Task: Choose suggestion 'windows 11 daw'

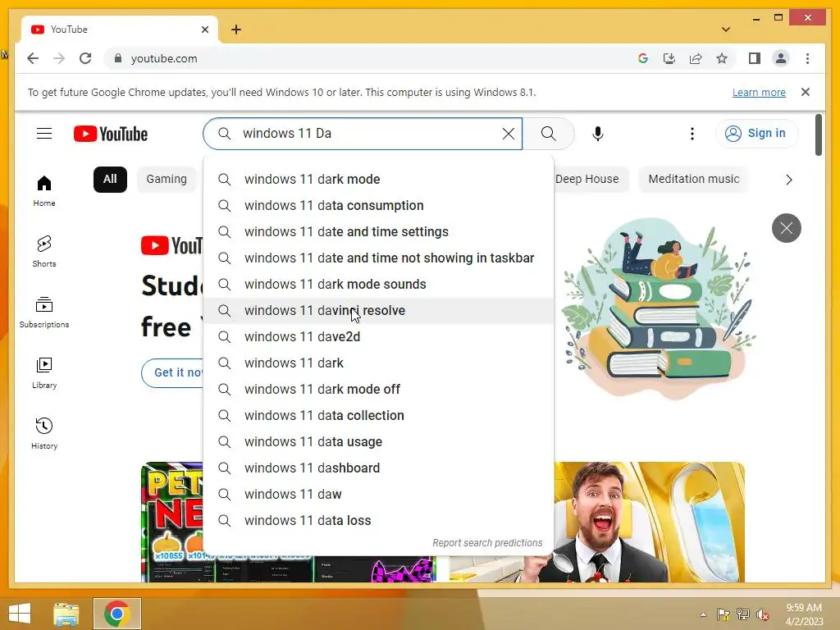Action: coord(378,494)
